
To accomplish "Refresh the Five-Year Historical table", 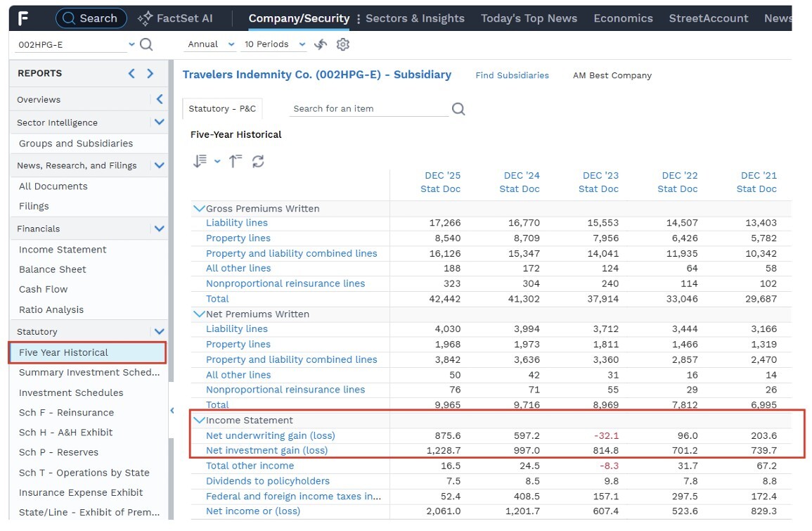I will point(258,161).
